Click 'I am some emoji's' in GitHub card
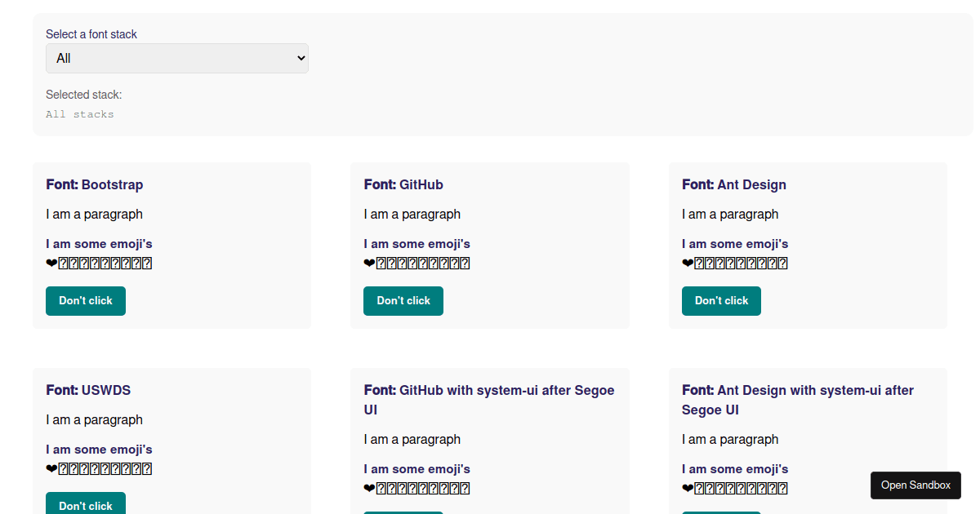The width and height of the screenshot is (980, 514). click(x=417, y=244)
